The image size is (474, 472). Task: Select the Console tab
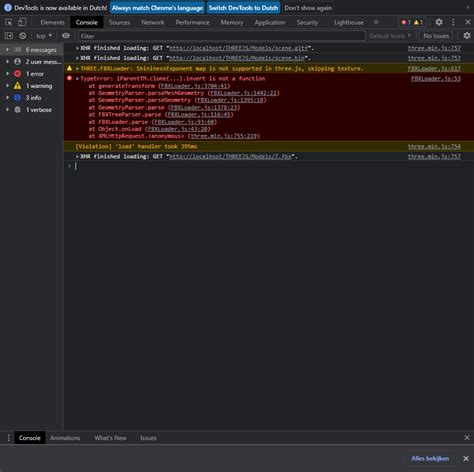pos(87,22)
